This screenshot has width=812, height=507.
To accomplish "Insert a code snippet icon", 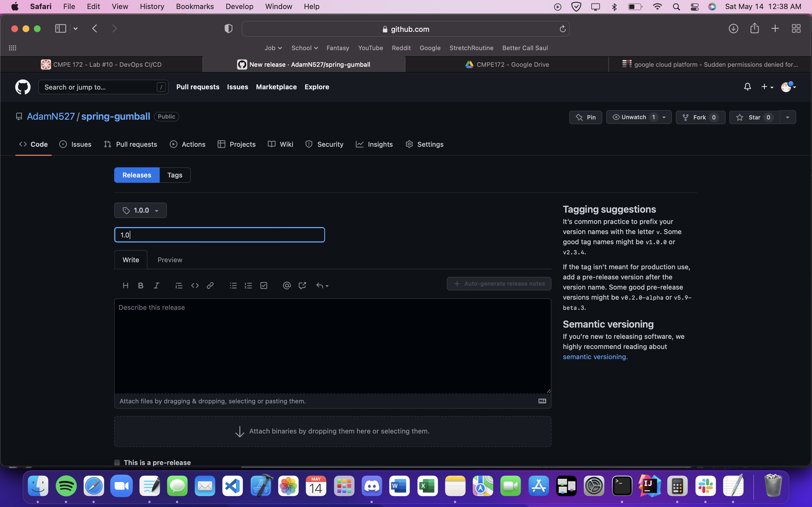I will (x=195, y=285).
